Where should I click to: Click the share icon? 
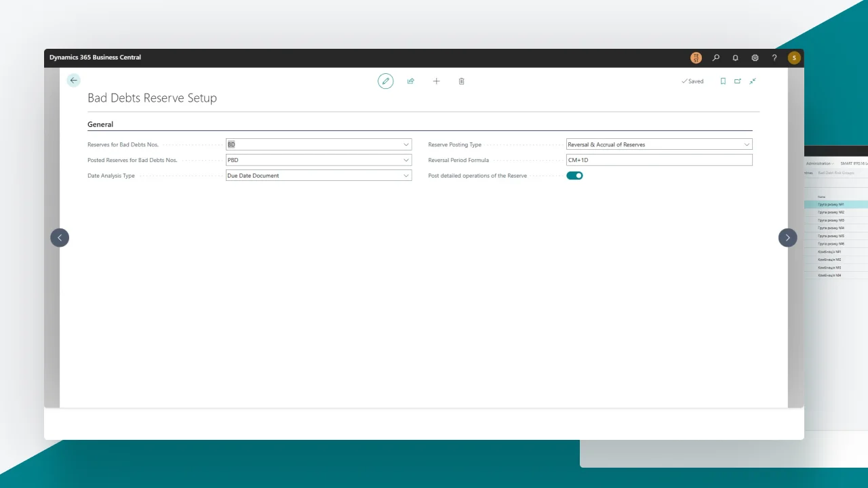(x=410, y=81)
